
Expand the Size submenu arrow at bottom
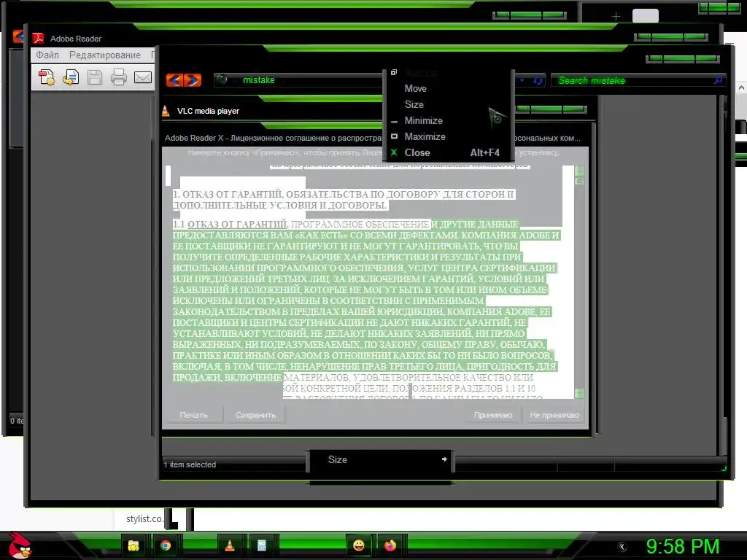444,459
